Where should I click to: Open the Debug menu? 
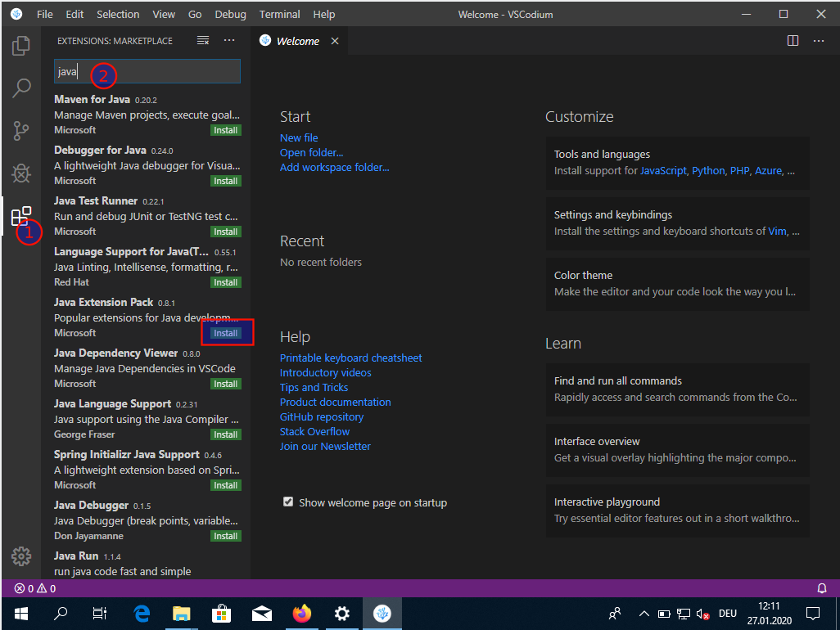tap(230, 15)
